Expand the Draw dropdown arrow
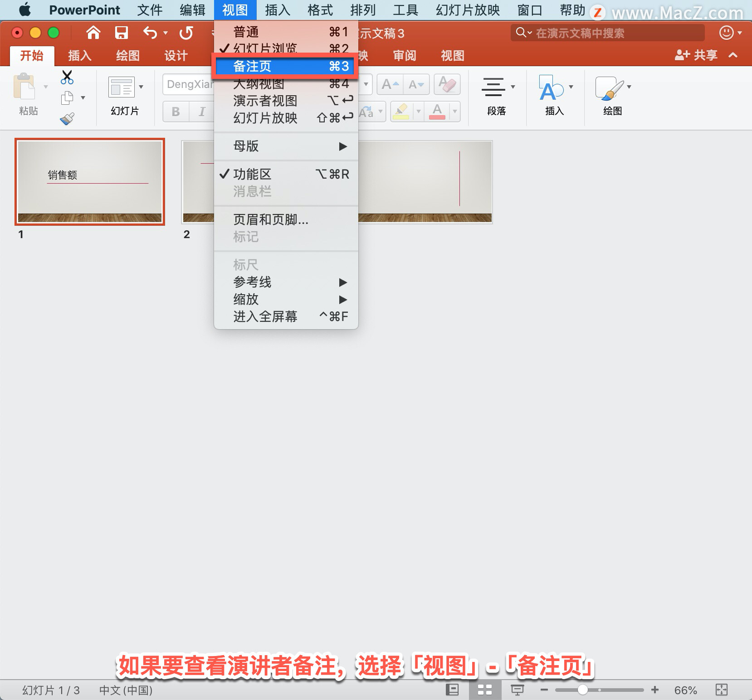 (629, 87)
